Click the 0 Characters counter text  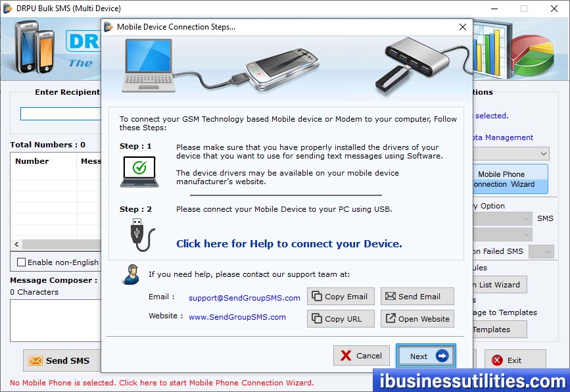click(x=34, y=292)
